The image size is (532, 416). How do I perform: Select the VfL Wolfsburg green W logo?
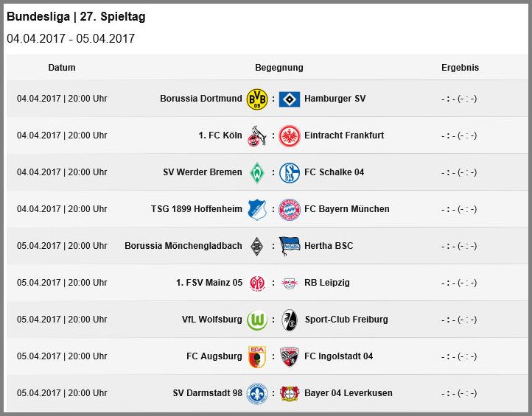(x=257, y=320)
